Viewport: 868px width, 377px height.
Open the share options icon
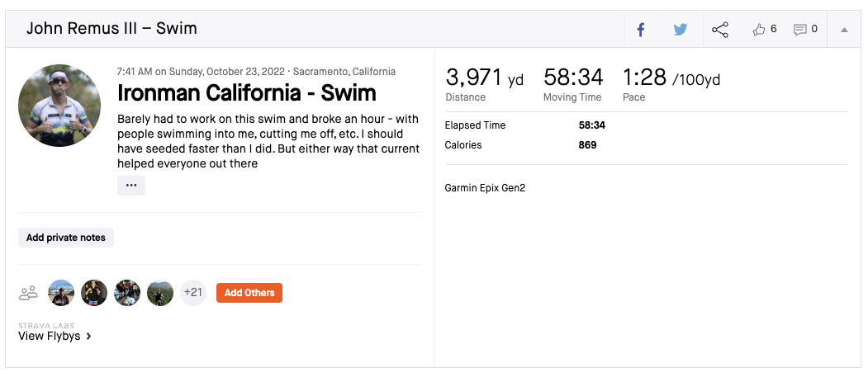point(720,30)
